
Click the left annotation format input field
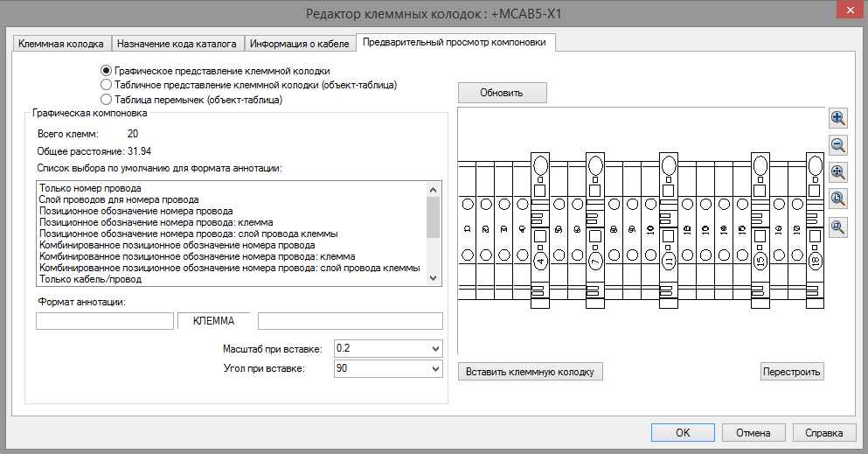(x=105, y=321)
